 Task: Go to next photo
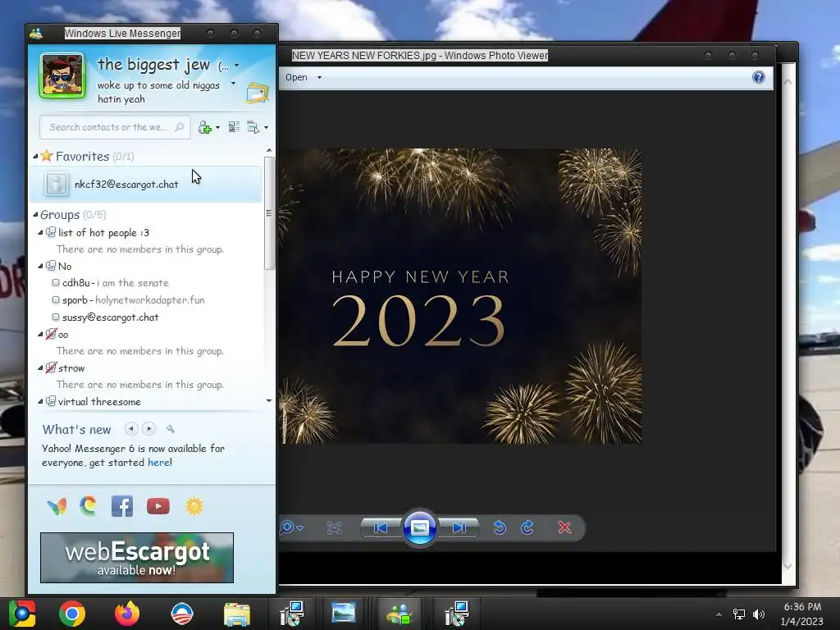(459, 527)
